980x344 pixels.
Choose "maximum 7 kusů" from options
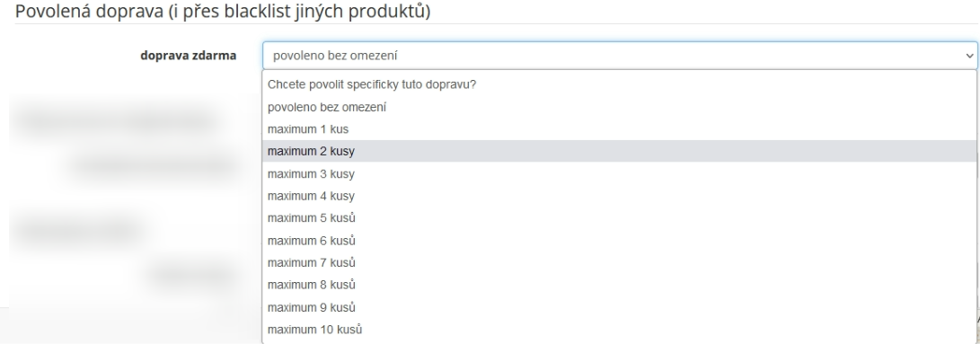coord(620,262)
